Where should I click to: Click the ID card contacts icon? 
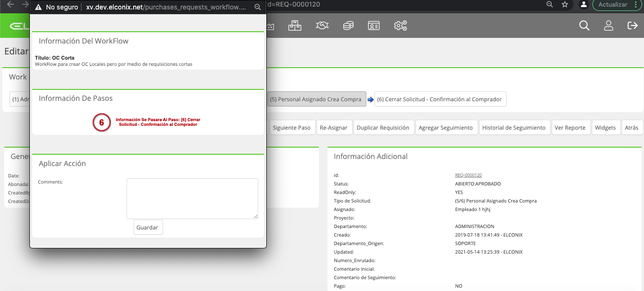click(374, 26)
